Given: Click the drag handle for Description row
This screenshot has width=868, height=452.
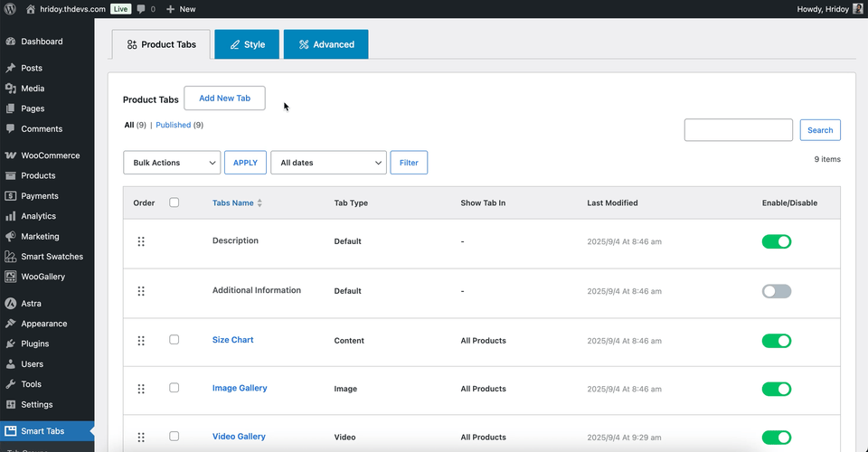Looking at the screenshot, I should (141, 241).
